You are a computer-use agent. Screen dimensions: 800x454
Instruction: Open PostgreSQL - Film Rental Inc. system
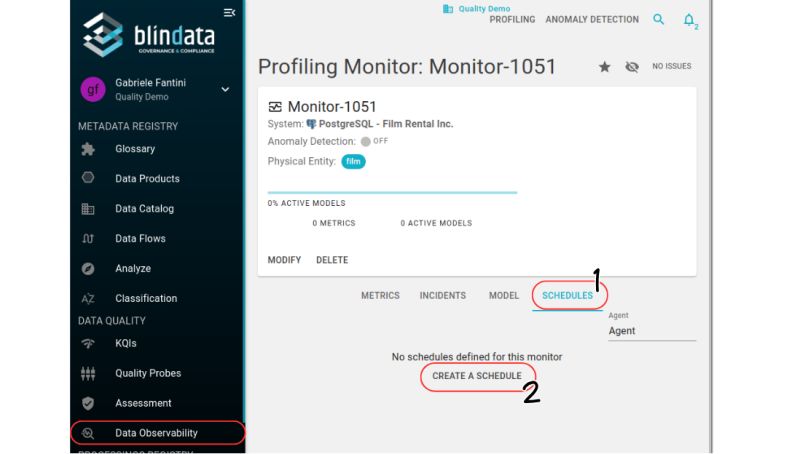pos(386,124)
